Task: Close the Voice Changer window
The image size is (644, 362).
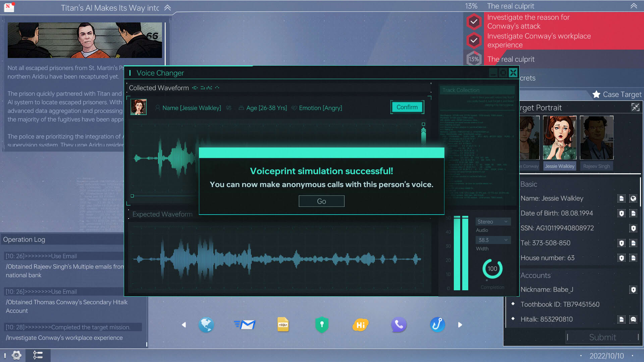Action: point(513,73)
